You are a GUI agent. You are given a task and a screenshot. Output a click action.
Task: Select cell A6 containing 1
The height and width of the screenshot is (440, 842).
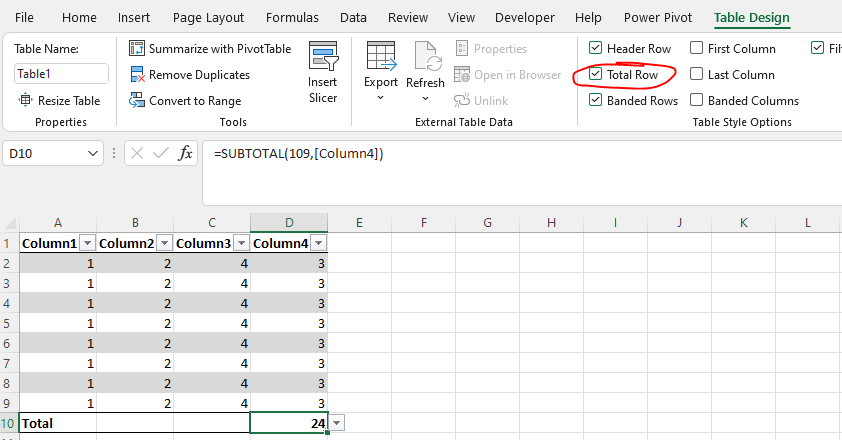pos(58,343)
